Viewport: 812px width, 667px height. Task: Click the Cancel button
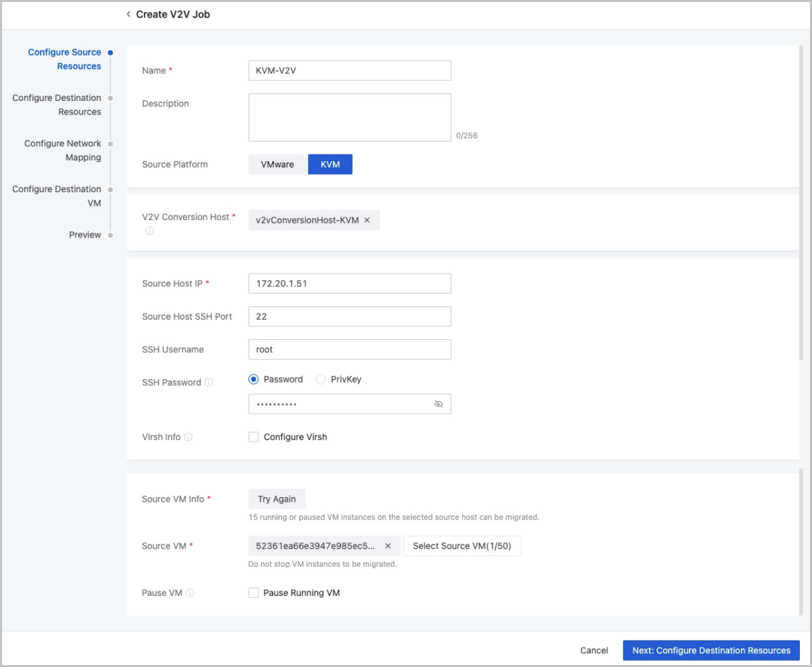(x=594, y=650)
